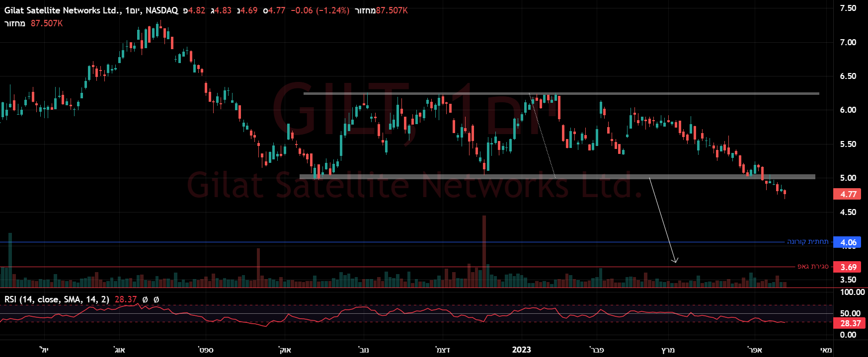The width and height of the screenshot is (868, 357).
Task: Click the 6.00 price axis label
Action: 848,110
